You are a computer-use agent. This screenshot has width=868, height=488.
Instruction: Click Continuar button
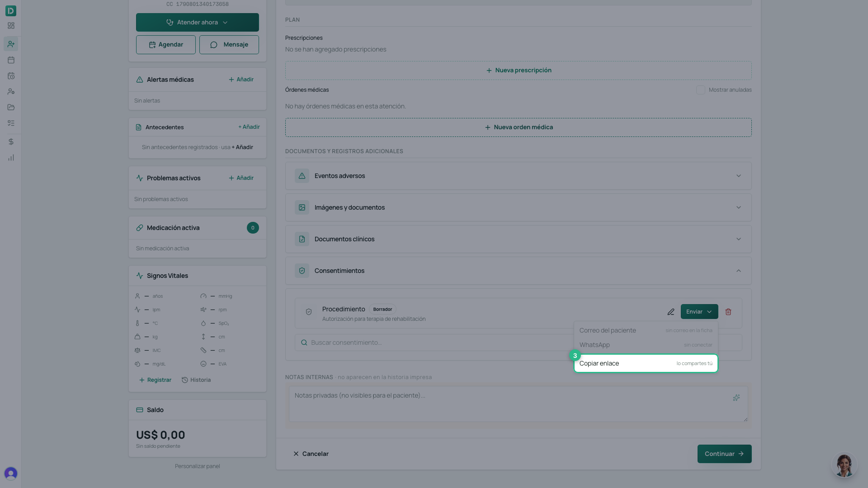pyautogui.click(x=724, y=454)
